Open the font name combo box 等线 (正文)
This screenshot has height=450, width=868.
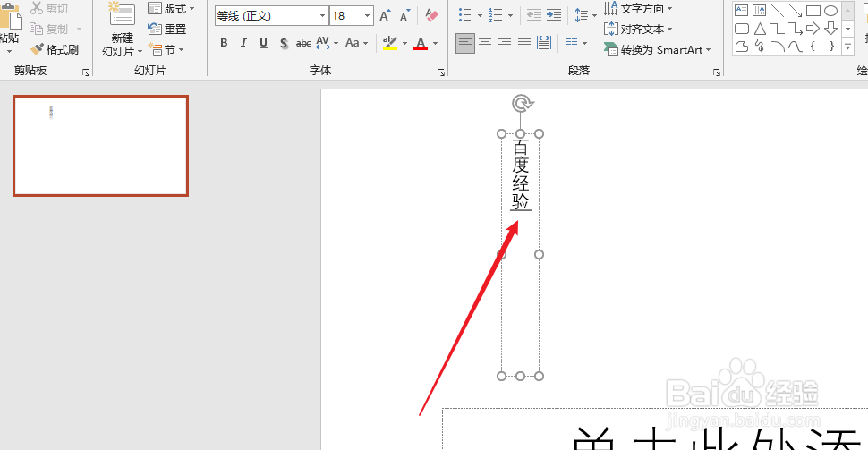pyautogui.click(x=271, y=16)
